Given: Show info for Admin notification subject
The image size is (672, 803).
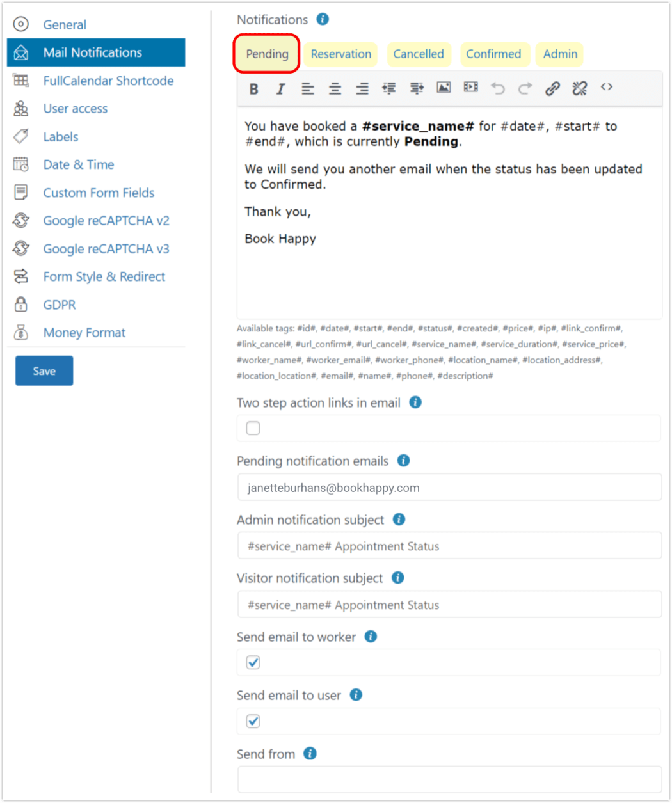Looking at the screenshot, I should click(x=399, y=520).
